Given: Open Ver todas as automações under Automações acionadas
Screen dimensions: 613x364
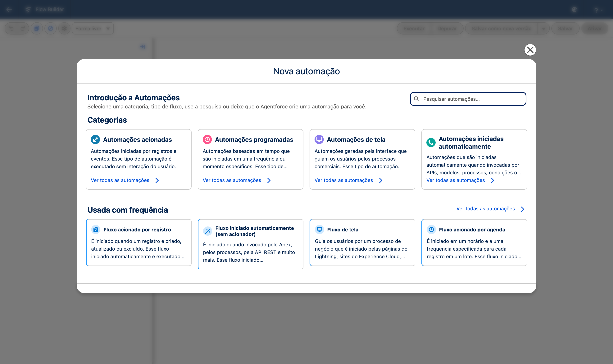Looking at the screenshot, I should (x=120, y=180).
